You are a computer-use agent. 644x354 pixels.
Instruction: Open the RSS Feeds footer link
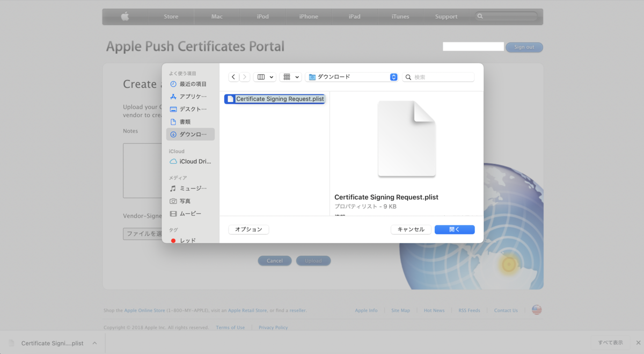coord(469,310)
